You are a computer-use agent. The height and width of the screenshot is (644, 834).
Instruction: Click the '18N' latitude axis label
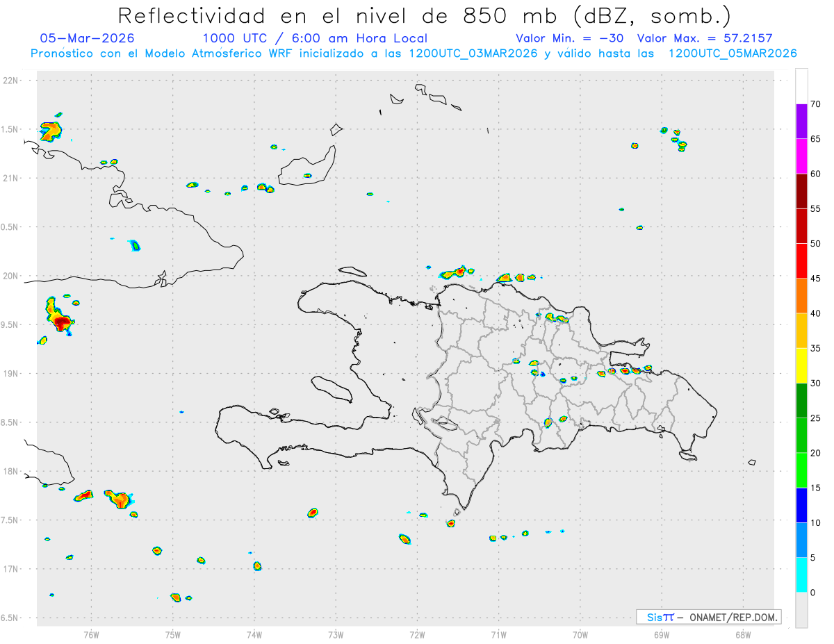pyautogui.click(x=12, y=472)
